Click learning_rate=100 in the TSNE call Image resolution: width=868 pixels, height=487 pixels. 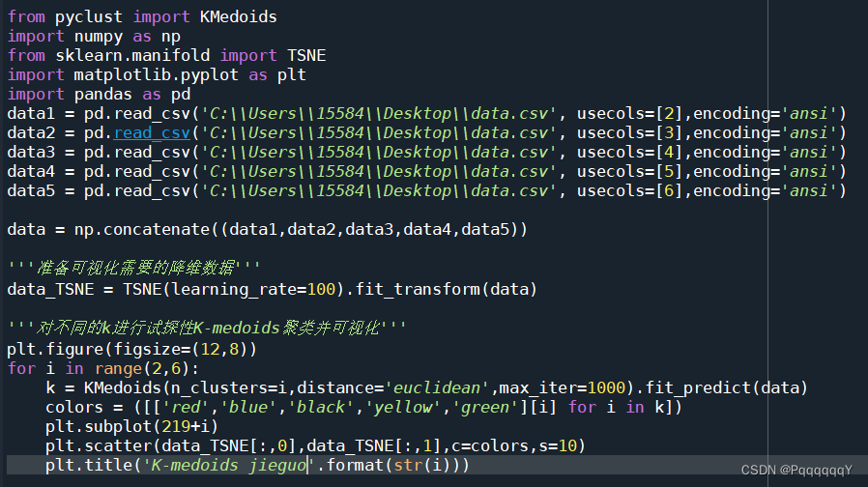click(253, 290)
